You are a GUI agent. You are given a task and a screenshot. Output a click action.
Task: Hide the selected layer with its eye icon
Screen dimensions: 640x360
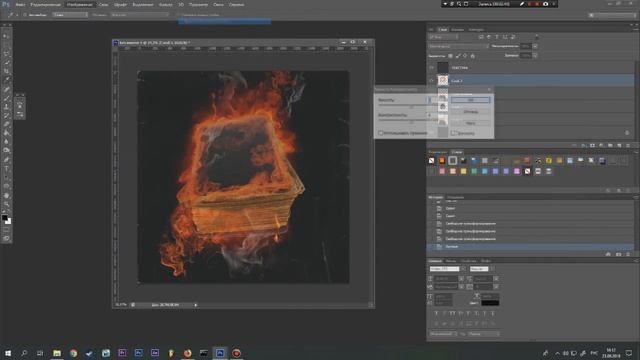click(431, 80)
